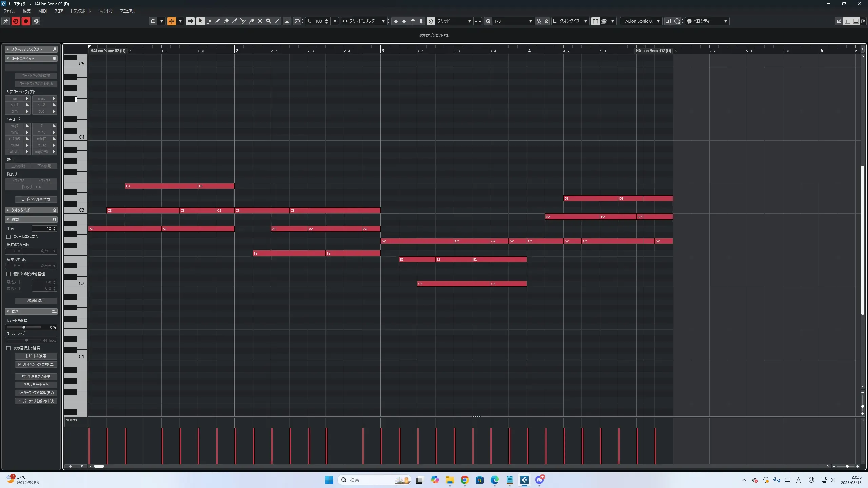868x488 pixels.
Task: Click the 移調を適用 button
Action: coord(36,301)
